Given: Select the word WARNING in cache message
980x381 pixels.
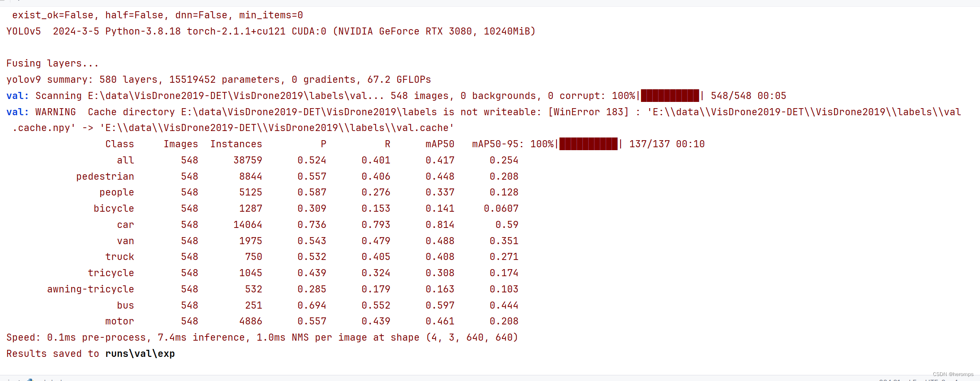Looking at the screenshot, I should pyautogui.click(x=55, y=112).
